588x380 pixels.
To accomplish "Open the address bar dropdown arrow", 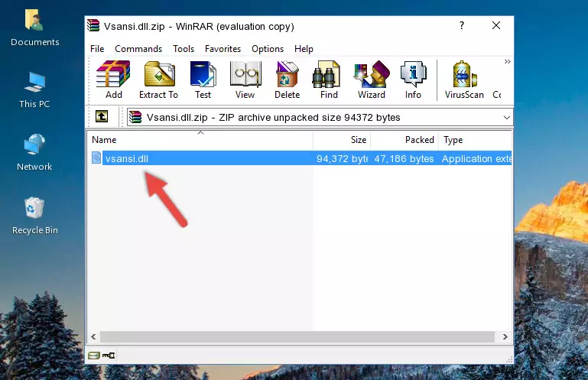I will tap(507, 118).
